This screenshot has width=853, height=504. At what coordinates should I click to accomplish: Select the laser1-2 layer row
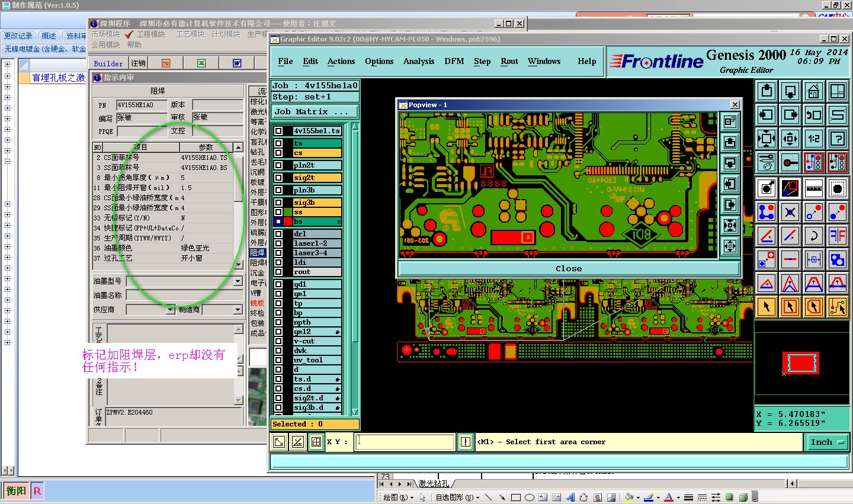coord(318,243)
